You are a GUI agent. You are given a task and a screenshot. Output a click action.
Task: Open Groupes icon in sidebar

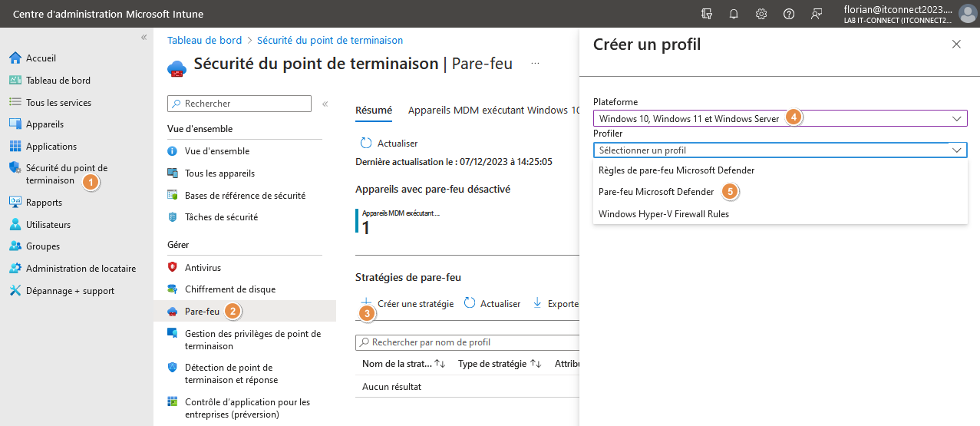15,246
